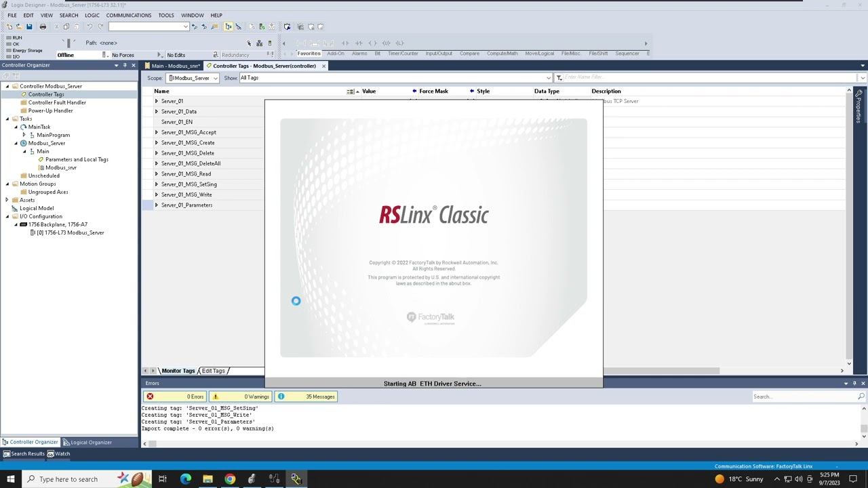Toggle the Controller Organizer toolbar icon

(x=229, y=26)
